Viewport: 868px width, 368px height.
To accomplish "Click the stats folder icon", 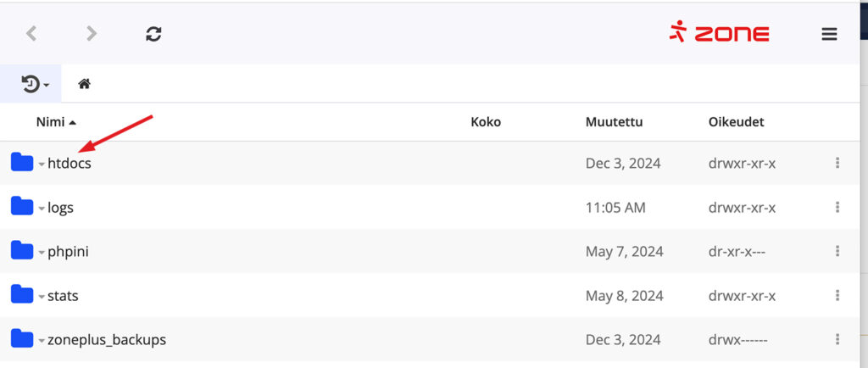I will point(22,295).
